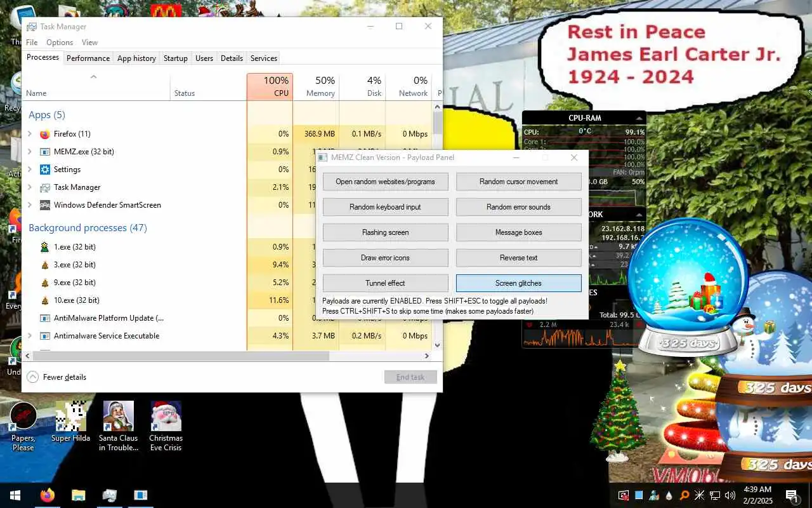Open Christmas Eve Crisis desktop icon
Screen dimensions: 812x508
pos(166,427)
